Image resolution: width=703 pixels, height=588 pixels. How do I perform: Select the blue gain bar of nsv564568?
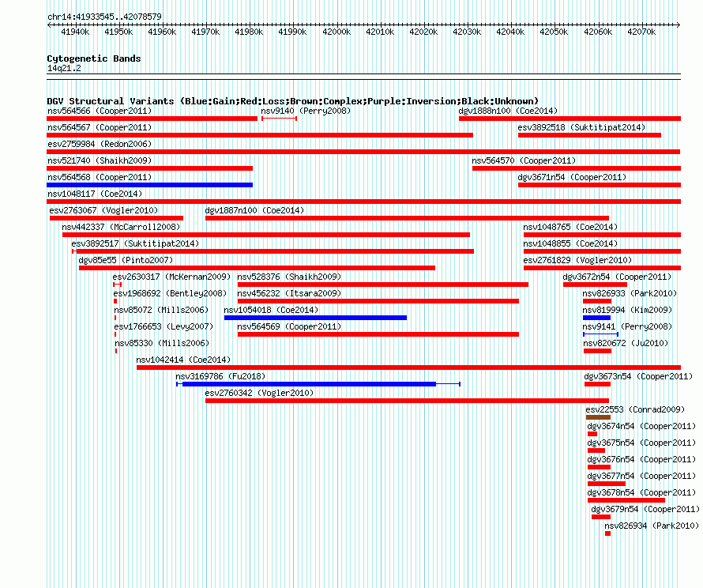150,185
